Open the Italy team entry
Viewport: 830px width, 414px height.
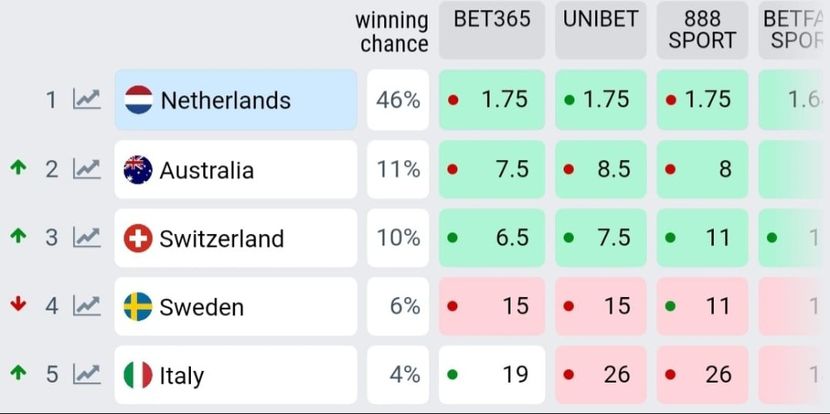[182, 376]
